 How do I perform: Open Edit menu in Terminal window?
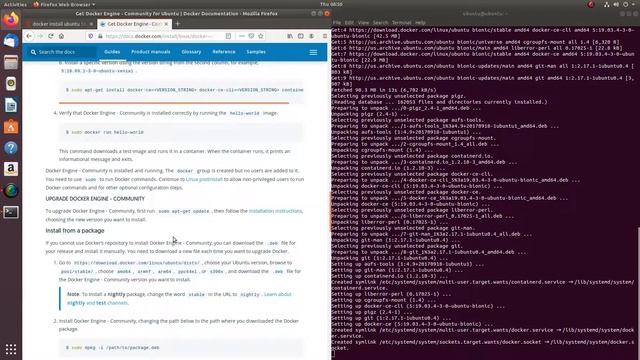click(349, 22)
